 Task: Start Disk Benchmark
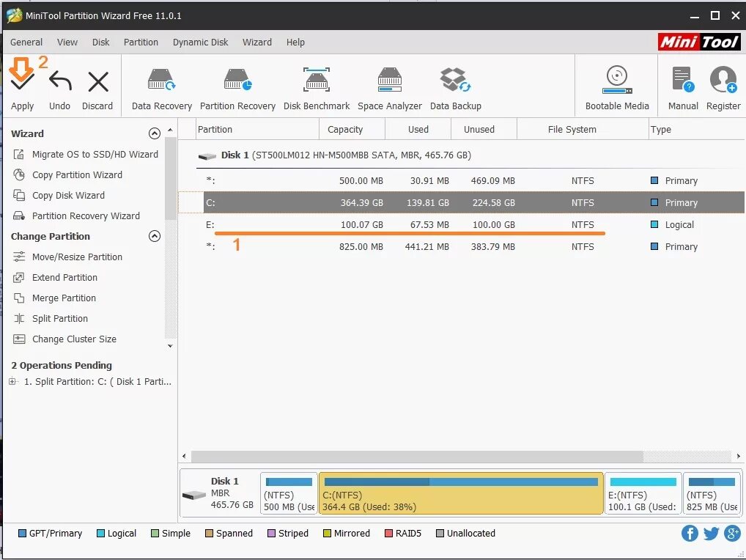pos(317,89)
